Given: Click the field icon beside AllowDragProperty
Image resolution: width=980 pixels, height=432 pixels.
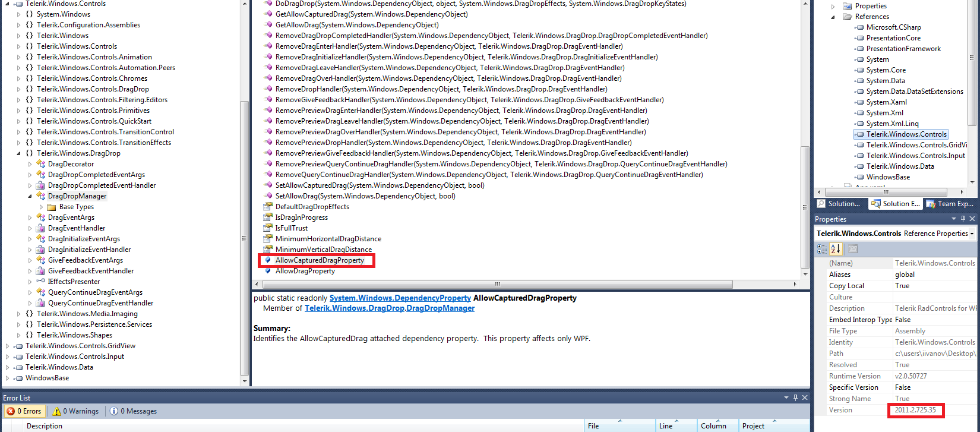Looking at the screenshot, I should (x=268, y=271).
